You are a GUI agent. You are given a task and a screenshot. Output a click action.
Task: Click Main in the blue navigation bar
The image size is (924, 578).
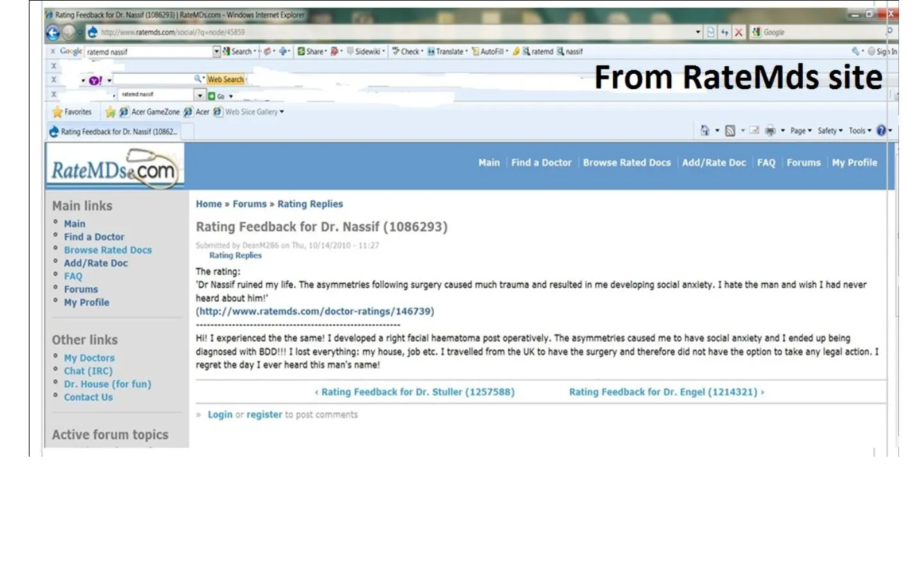(x=489, y=162)
